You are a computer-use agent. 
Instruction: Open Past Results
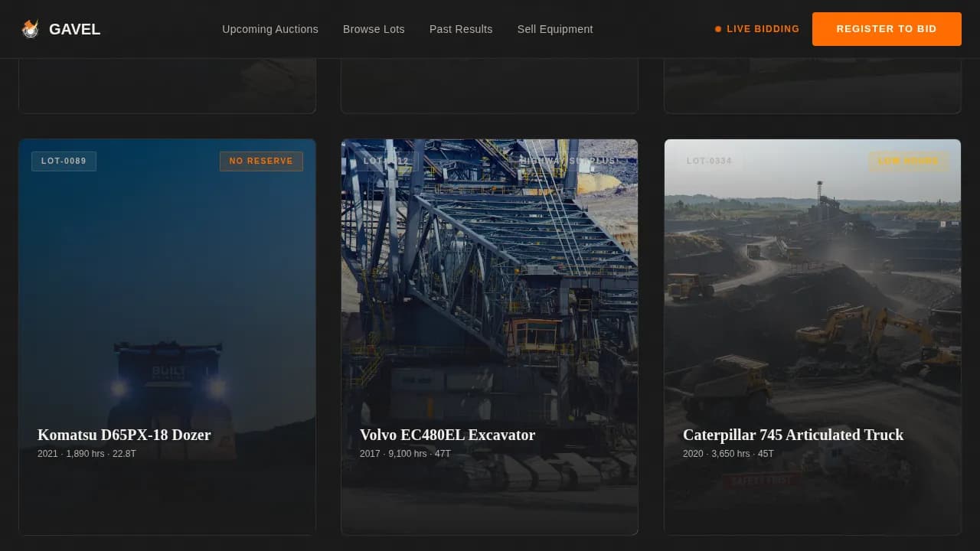(x=461, y=29)
